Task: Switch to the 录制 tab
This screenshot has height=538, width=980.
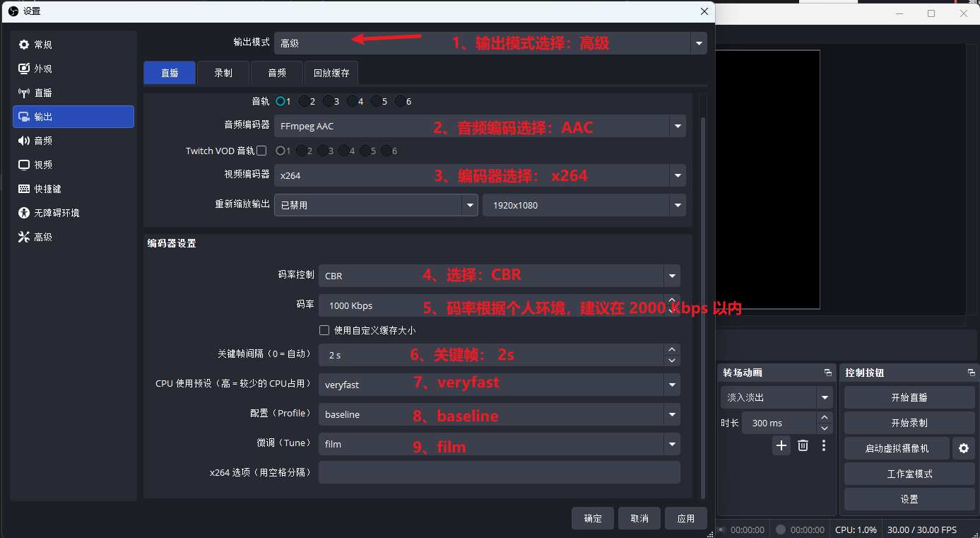Action: click(223, 73)
